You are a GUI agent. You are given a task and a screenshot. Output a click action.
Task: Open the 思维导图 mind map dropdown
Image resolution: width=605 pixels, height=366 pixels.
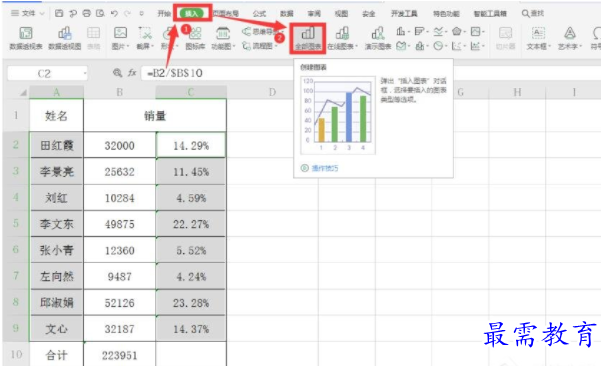pyautogui.click(x=262, y=32)
